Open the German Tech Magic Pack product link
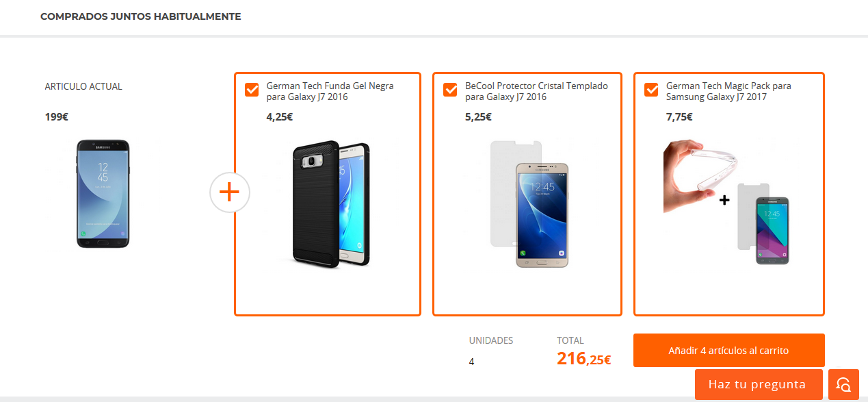 click(x=728, y=91)
